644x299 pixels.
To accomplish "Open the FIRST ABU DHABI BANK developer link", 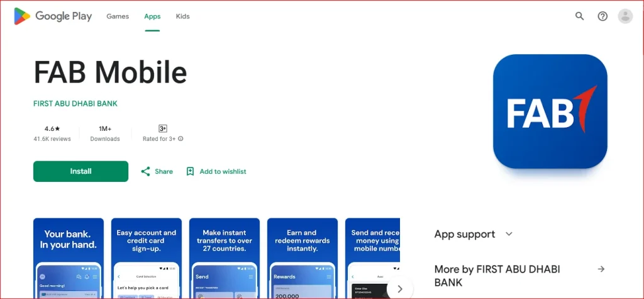I will pyautogui.click(x=75, y=104).
